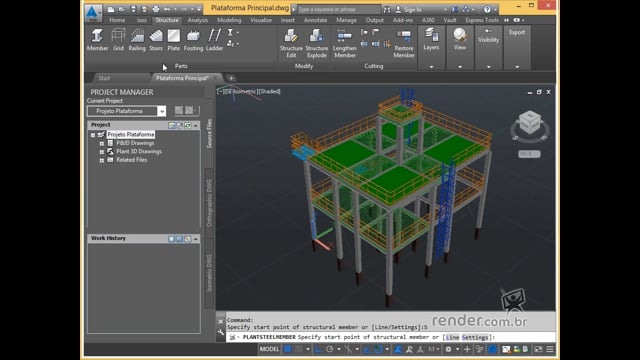Image resolution: width=640 pixels, height=360 pixels.
Task: Open a new drawing tab with plus button
Action: (x=231, y=78)
